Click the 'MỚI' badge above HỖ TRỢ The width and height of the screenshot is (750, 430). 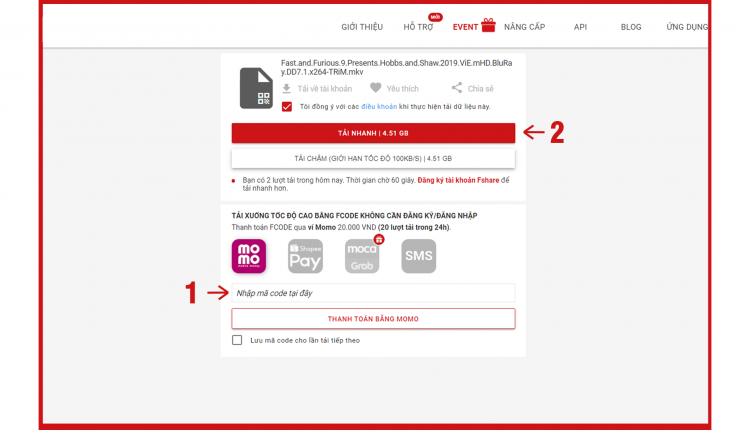click(435, 17)
